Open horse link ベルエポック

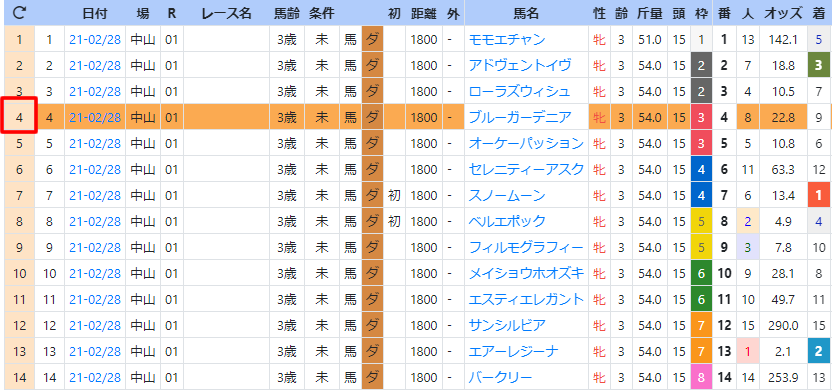pos(507,221)
